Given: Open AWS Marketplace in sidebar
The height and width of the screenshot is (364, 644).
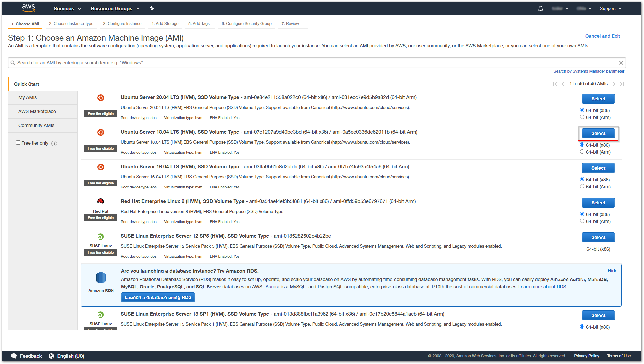Looking at the screenshot, I should [x=43, y=111].
